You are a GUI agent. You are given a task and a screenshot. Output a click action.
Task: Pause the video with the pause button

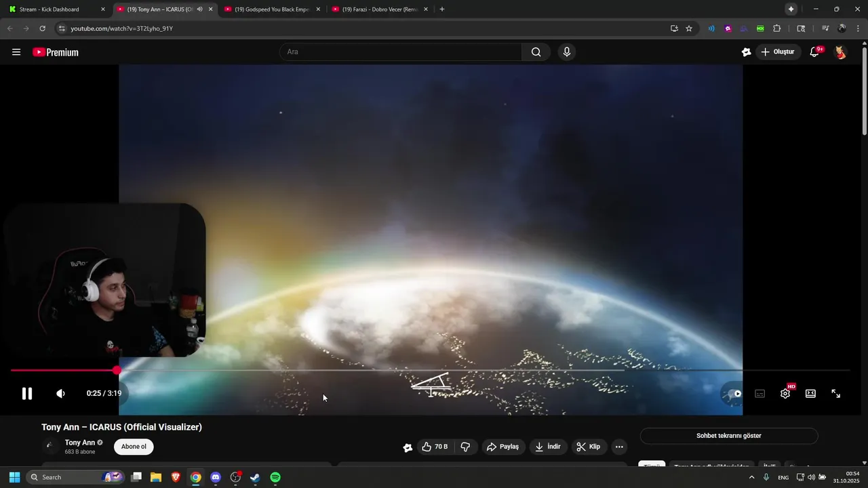(x=27, y=394)
